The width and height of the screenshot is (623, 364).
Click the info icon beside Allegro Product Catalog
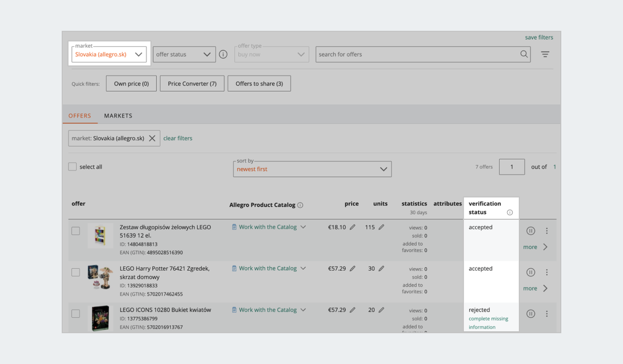[x=300, y=205]
